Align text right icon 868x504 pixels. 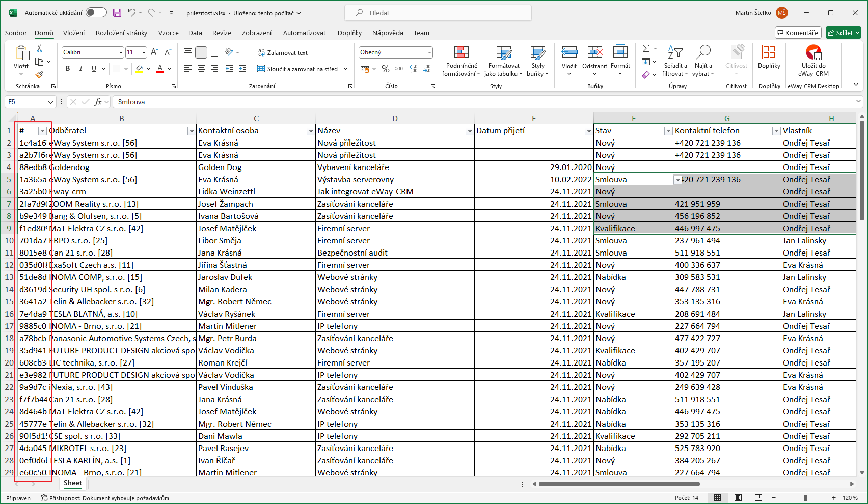[x=214, y=69]
